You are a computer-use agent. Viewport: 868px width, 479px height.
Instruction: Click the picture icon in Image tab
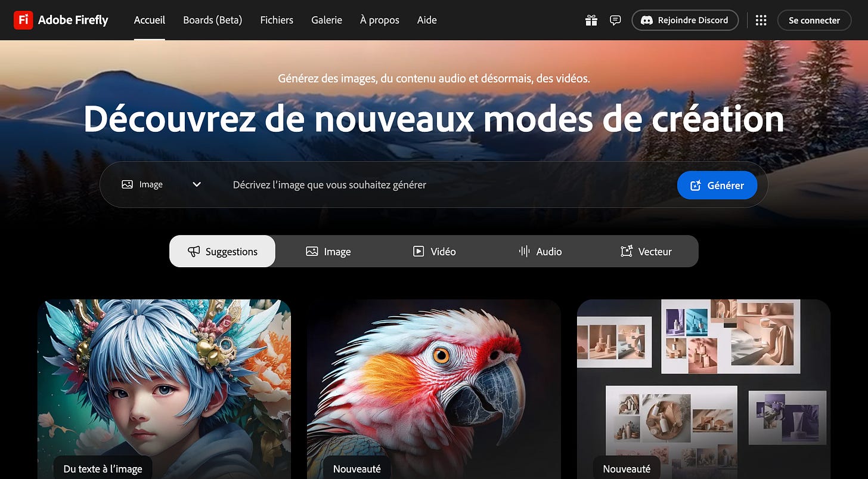coord(312,251)
